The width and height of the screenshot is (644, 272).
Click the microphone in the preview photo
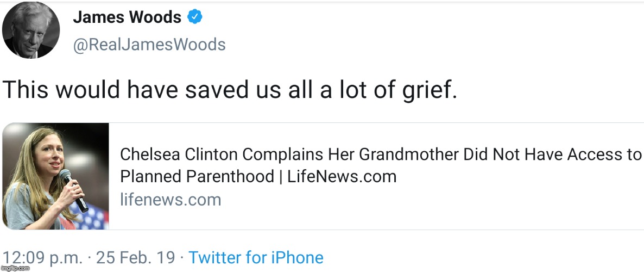[x=72, y=189]
